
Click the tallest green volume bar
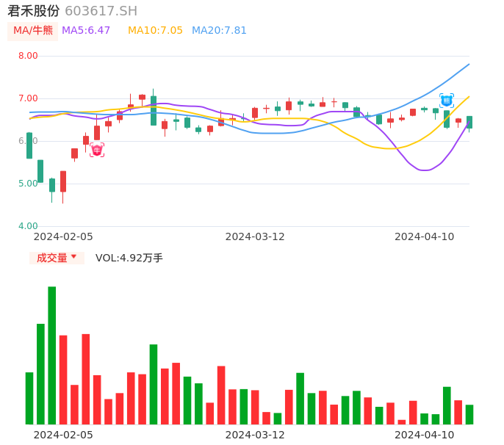(x=52, y=355)
